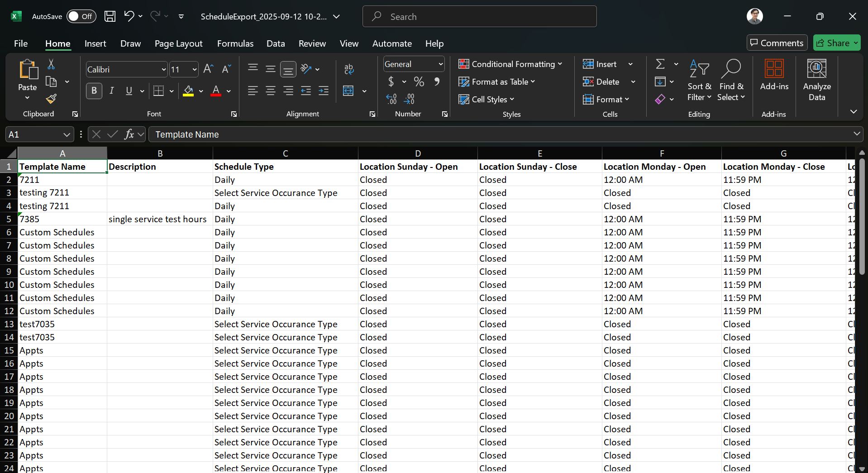
Task: Select cell B5 containing single service test hours
Action: click(x=157, y=219)
